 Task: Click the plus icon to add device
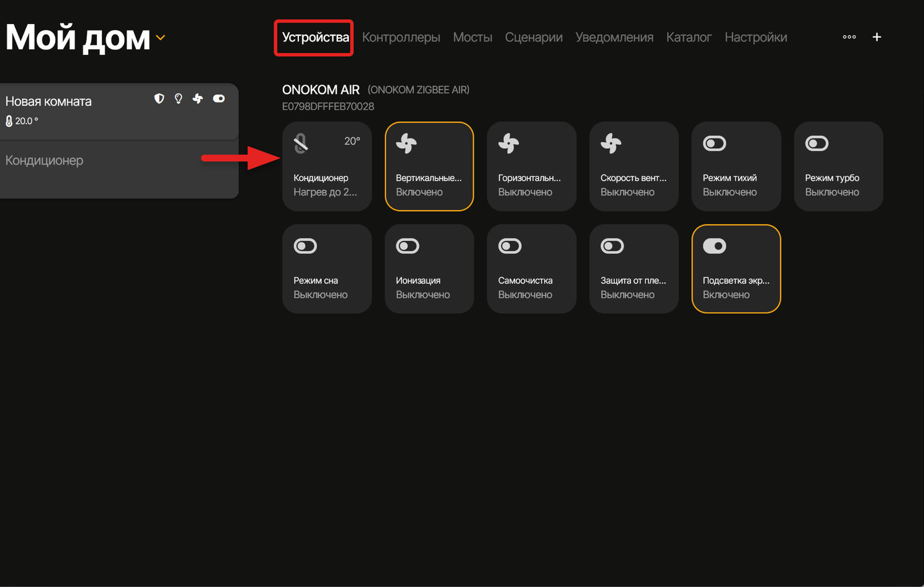(876, 37)
